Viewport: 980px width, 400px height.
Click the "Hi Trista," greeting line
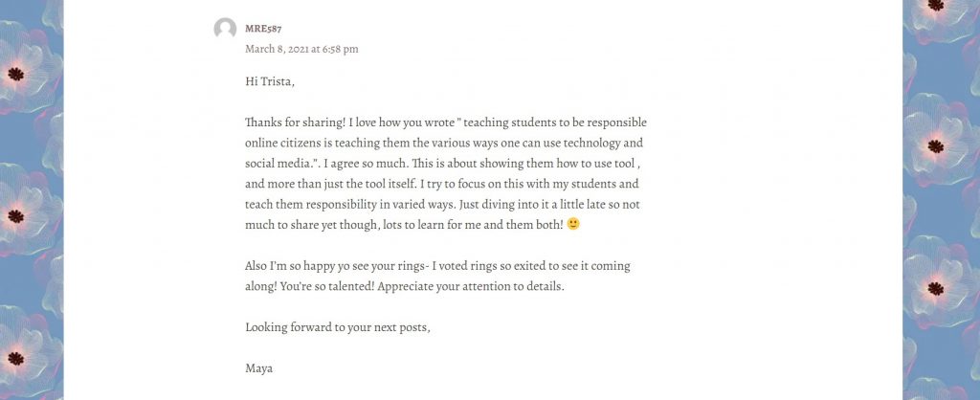click(269, 82)
